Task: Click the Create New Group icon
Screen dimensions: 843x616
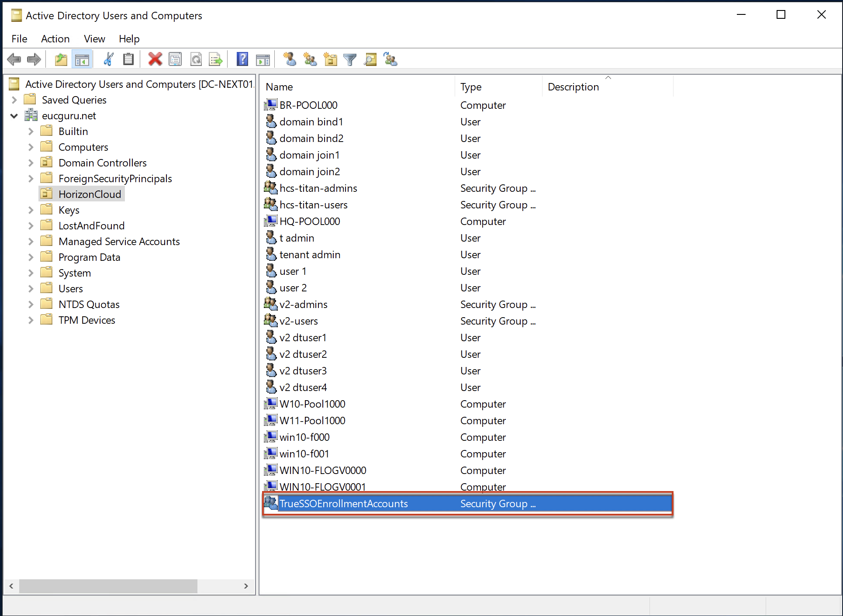Action: pos(310,59)
